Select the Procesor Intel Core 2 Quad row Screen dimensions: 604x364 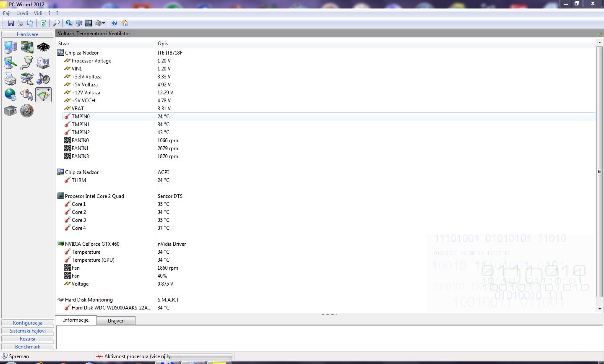click(326, 196)
